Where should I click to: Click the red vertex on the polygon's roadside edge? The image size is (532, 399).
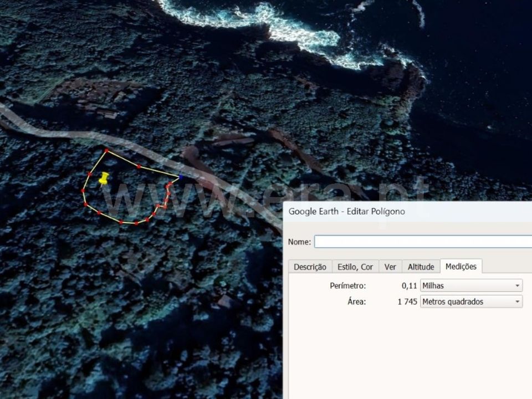tap(139, 167)
